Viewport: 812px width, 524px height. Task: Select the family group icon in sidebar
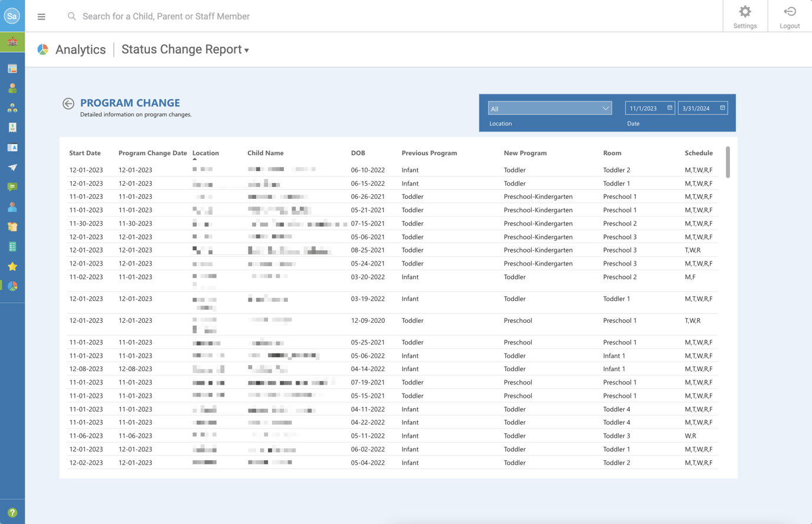pos(12,107)
